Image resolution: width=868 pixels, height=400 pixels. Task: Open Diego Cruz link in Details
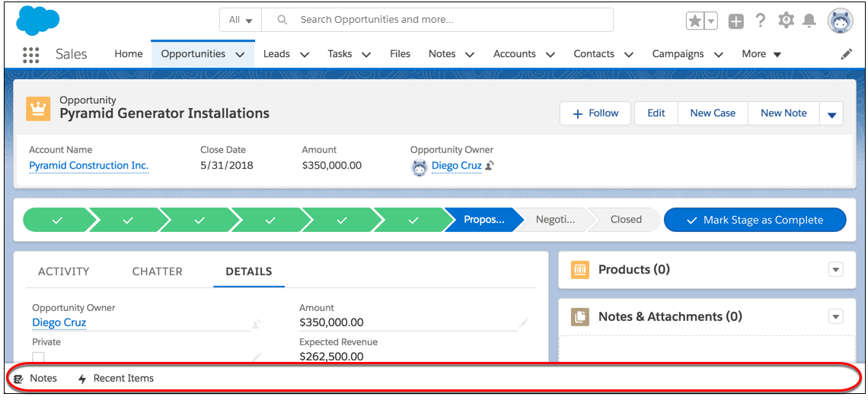click(x=59, y=322)
